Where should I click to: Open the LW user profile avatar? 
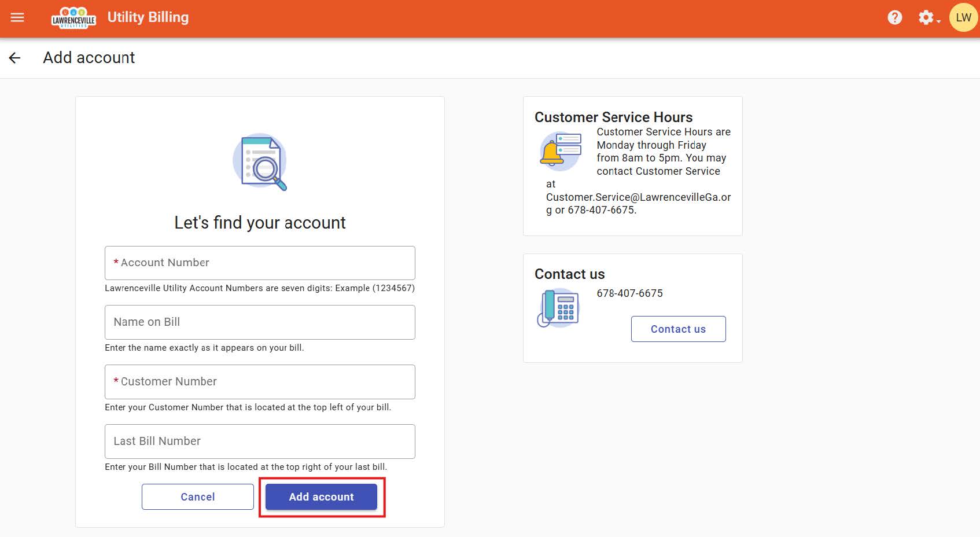pos(962,17)
